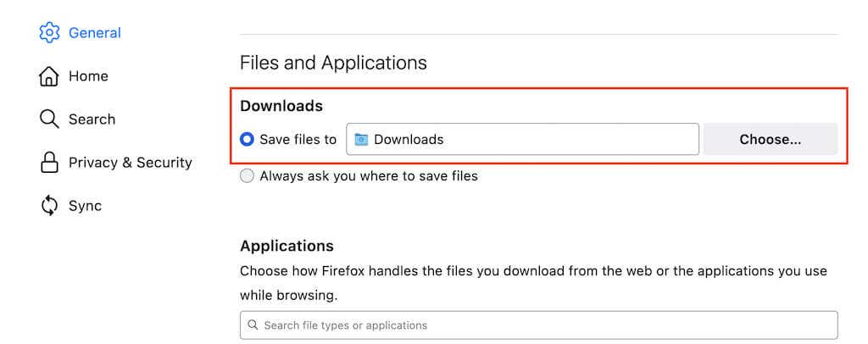Select the 'Save files to' radio button
The width and height of the screenshot is (868, 344).
248,140
